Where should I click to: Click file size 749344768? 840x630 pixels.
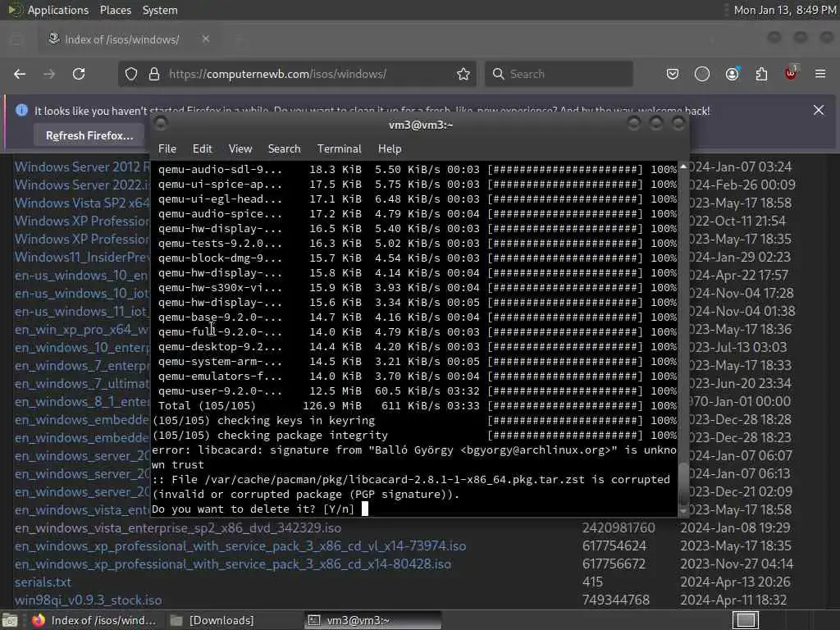616,600
